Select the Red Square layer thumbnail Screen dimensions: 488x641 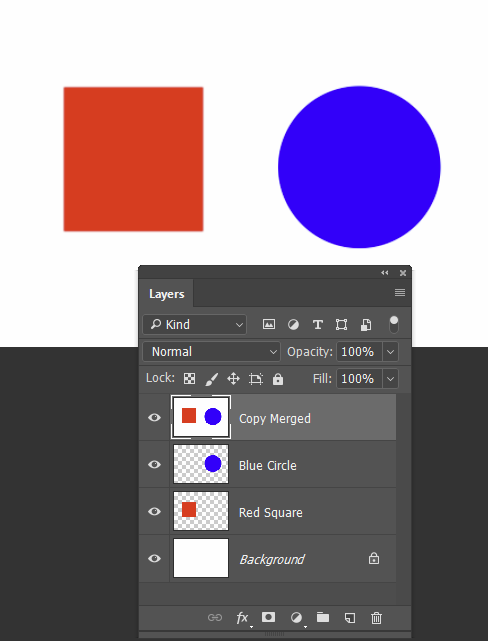coord(201,511)
